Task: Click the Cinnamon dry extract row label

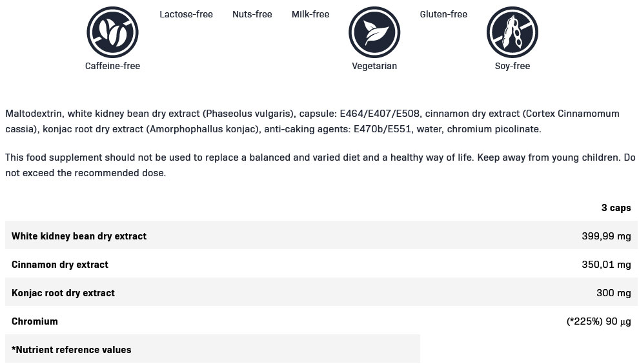Action: coord(60,265)
